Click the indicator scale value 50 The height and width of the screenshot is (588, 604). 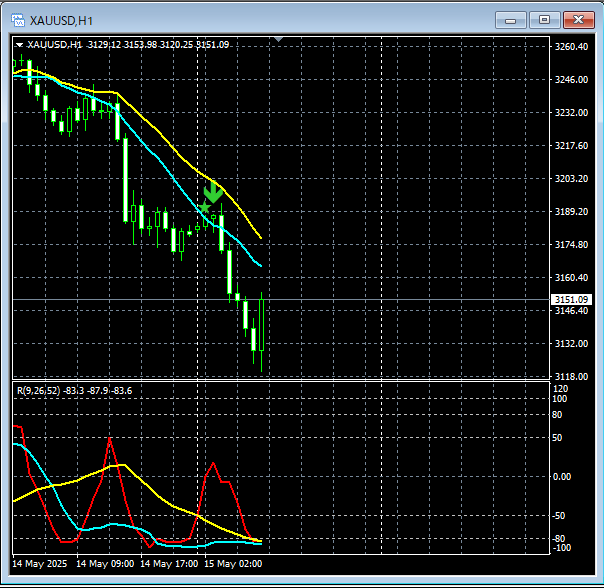coord(557,438)
